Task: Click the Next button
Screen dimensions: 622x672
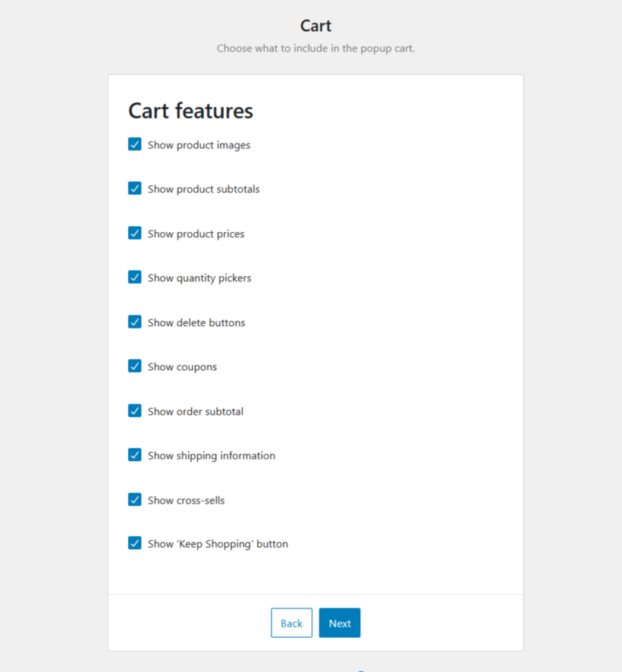Action: coord(339,623)
